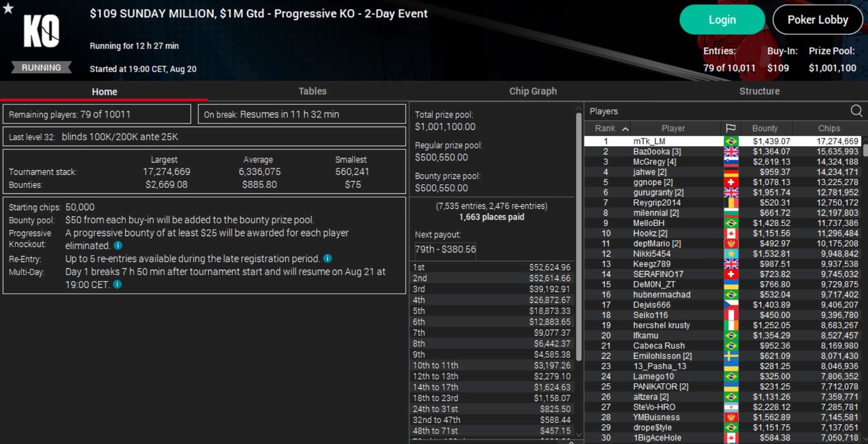This screenshot has width=868, height=444.
Task: Click the flag beside McGregy [4]
Action: click(x=731, y=162)
